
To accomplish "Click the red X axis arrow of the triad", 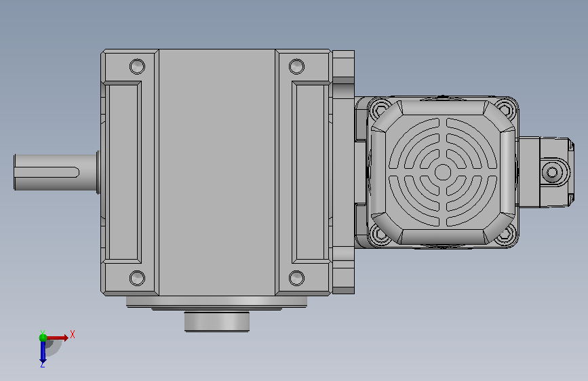I will [x=58, y=338].
